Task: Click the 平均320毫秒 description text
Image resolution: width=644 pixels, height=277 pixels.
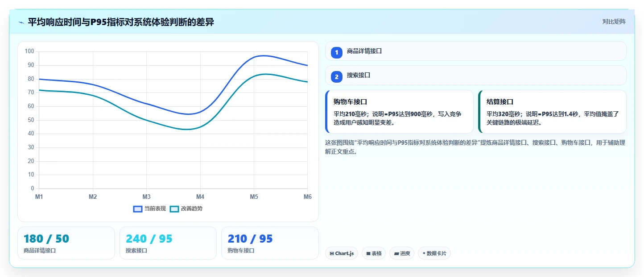Action: [x=553, y=118]
